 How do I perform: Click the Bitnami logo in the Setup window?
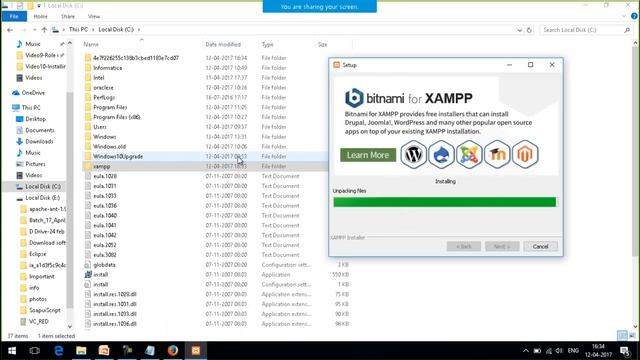pyautogui.click(x=354, y=98)
